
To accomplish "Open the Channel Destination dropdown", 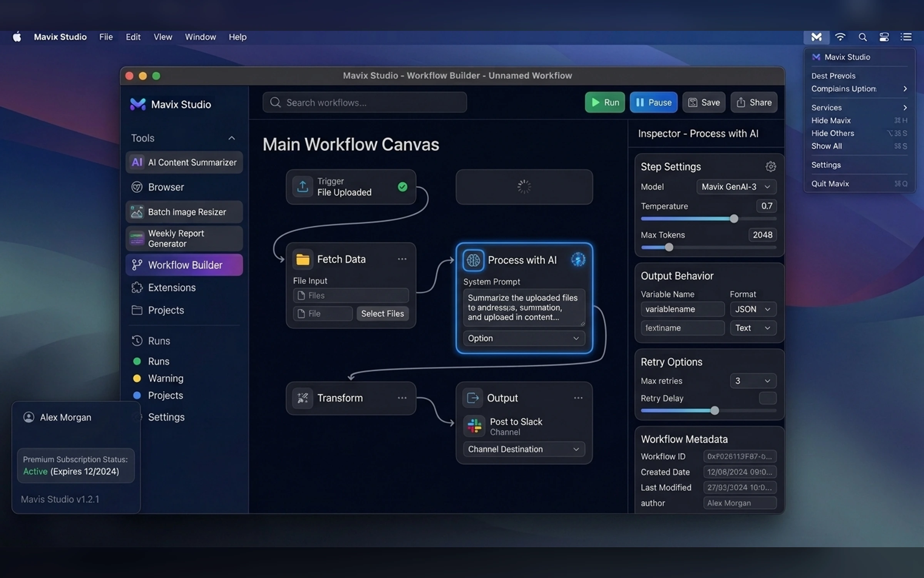I will click(x=524, y=449).
